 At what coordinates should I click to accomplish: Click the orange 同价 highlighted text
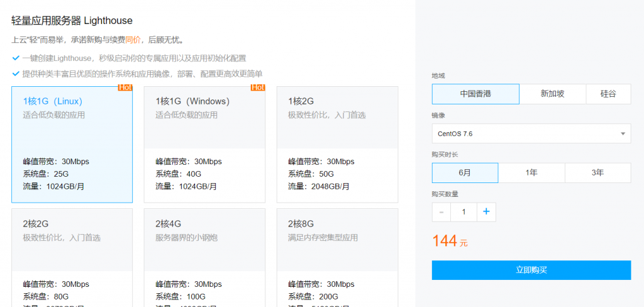pyautogui.click(x=133, y=40)
